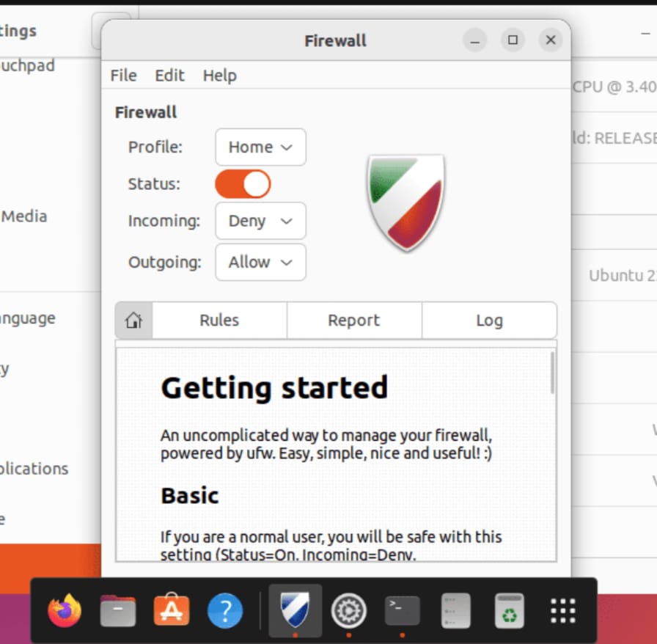Click the home icon tab in Firewall
657x644 pixels.
(x=133, y=321)
